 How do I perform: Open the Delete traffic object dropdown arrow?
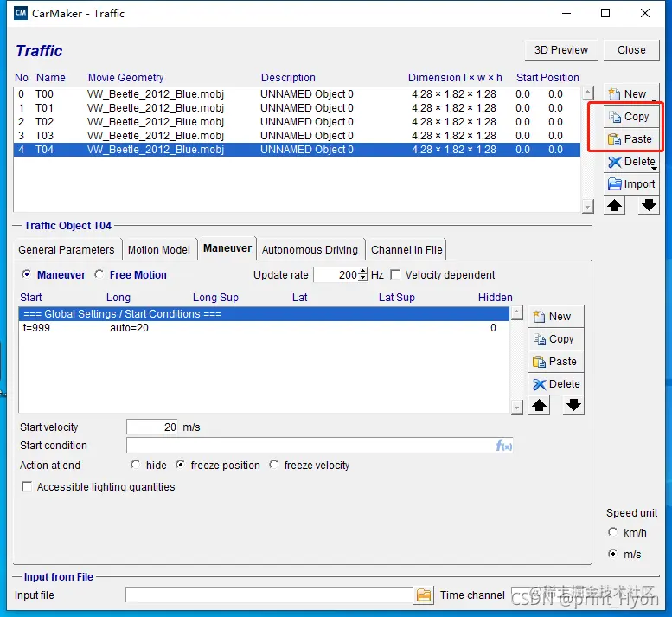(x=654, y=169)
